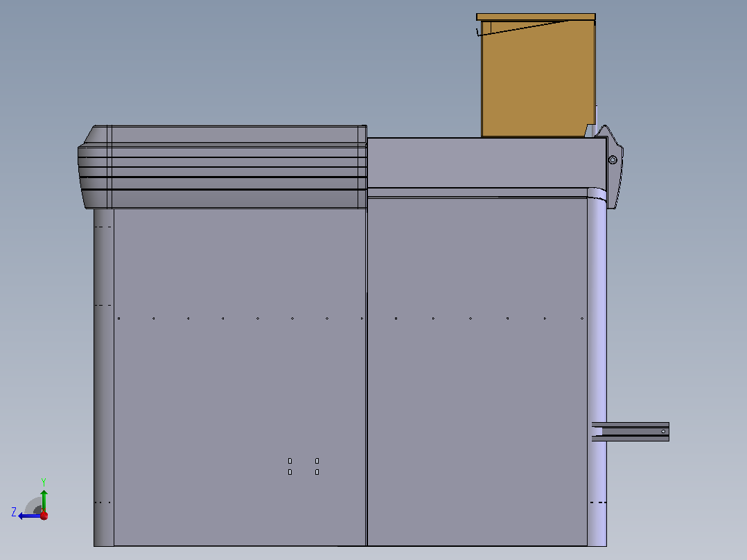
Task: Pick the header panel above the right front panel
Action: [x=486, y=162]
